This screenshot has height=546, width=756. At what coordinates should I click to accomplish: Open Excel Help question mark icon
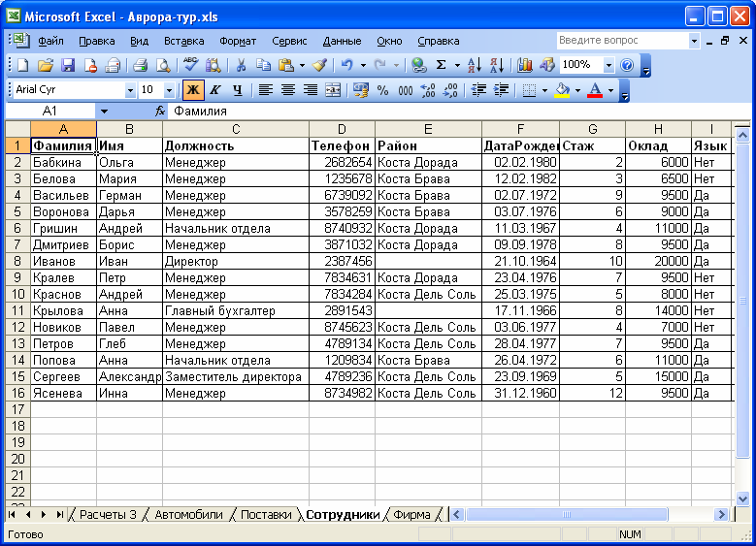click(627, 65)
